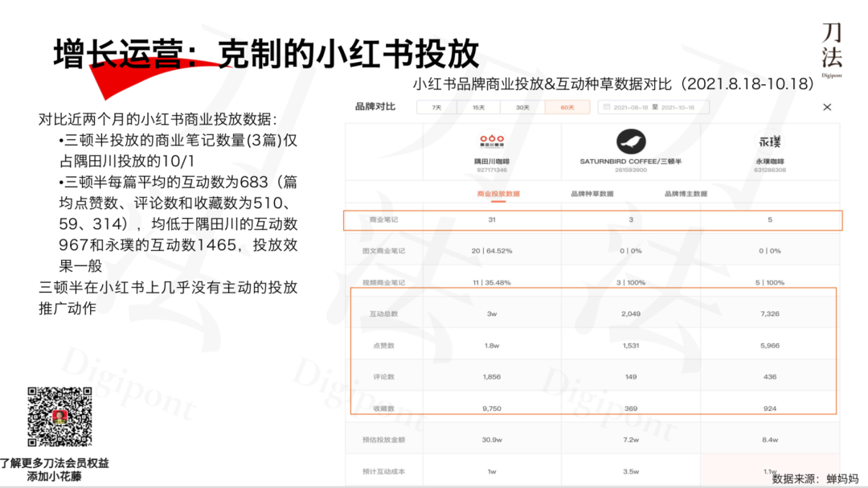Image resolution: width=868 pixels, height=488 pixels.
Task: Click the 添加小花藤 caption under QR code
Action: (x=55, y=477)
